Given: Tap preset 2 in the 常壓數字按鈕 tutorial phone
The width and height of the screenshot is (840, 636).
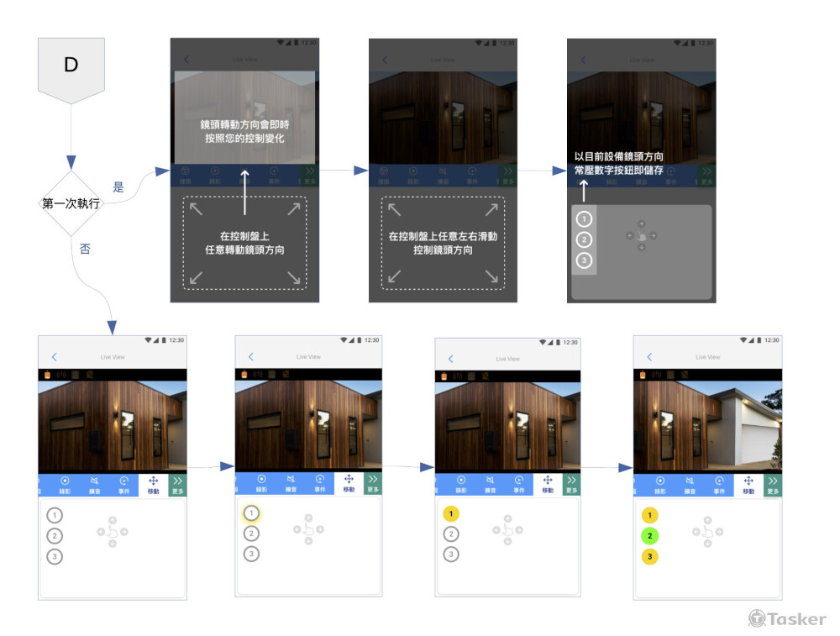Looking at the screenshot, I should point(584,239).
